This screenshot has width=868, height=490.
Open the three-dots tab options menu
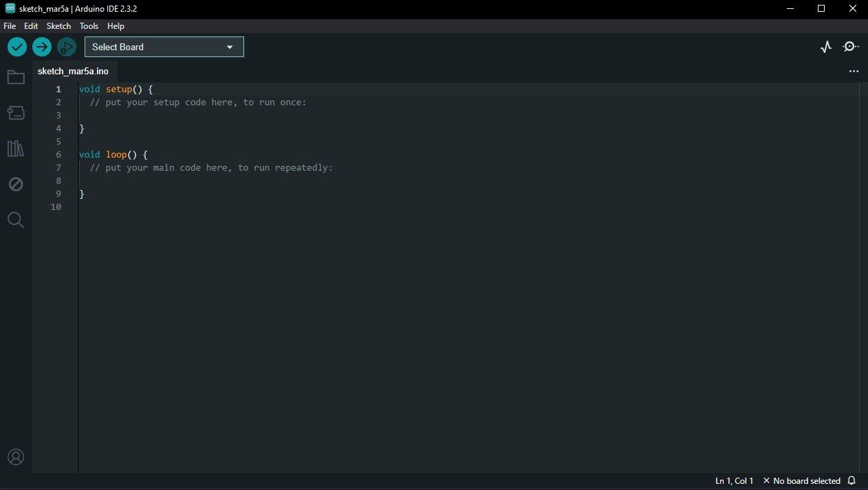click(854, 71)
